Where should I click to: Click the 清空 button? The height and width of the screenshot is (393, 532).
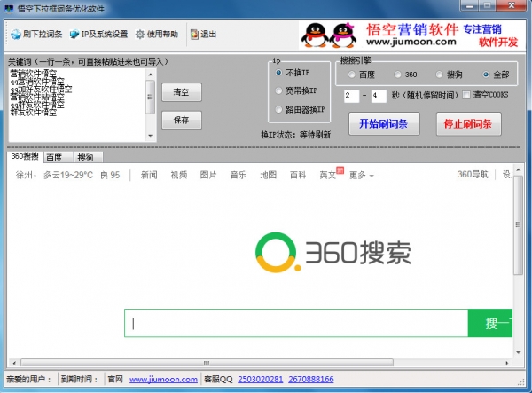[x=182, y=92]
